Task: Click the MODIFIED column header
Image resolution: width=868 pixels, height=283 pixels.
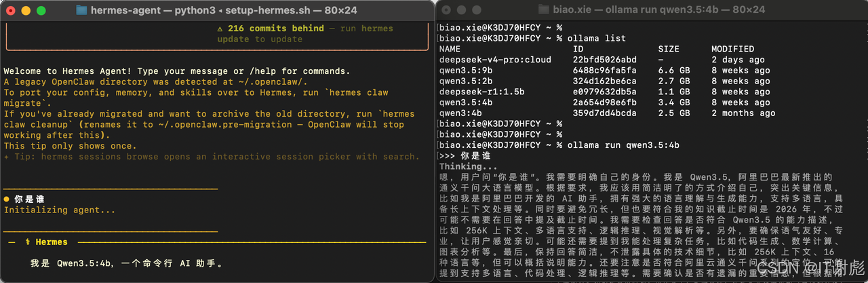Action: click(732, 49)
